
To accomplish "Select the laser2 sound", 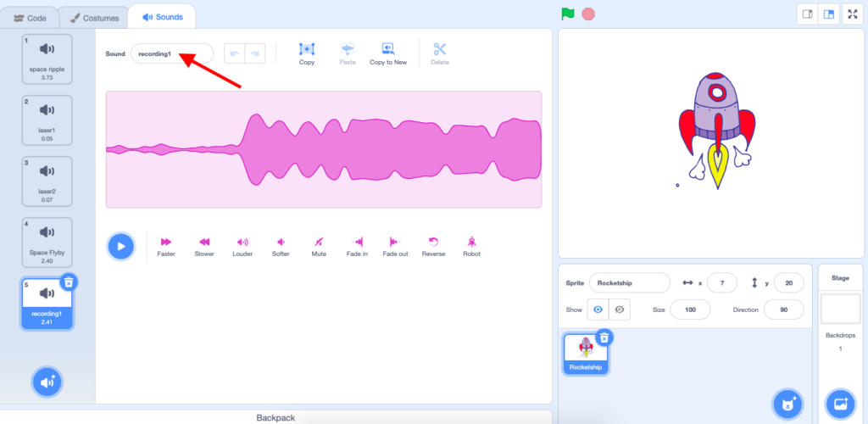I will pyautogui.click(x=47, y=181).
